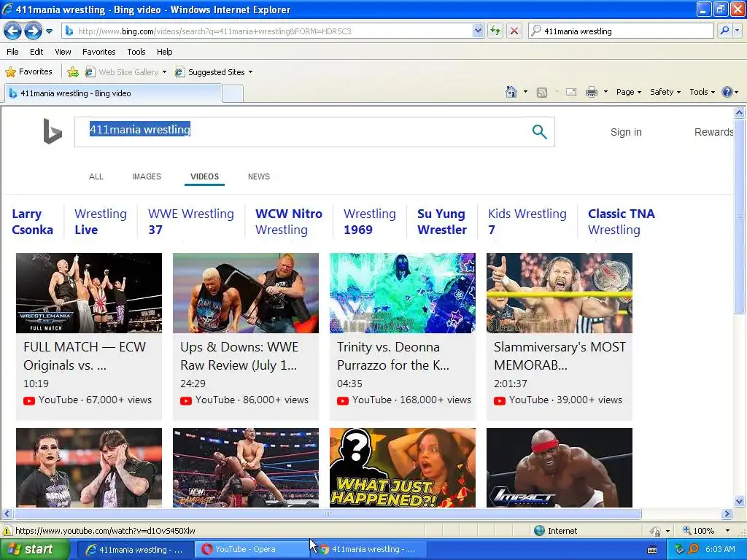
Task: Click the on-screen keyboard tray icon
Action: point(652,550)
